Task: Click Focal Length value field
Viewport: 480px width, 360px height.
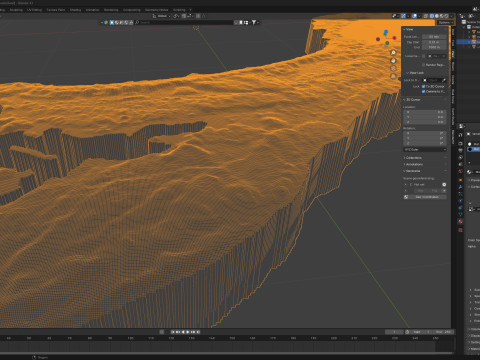Action: (434, 37)
